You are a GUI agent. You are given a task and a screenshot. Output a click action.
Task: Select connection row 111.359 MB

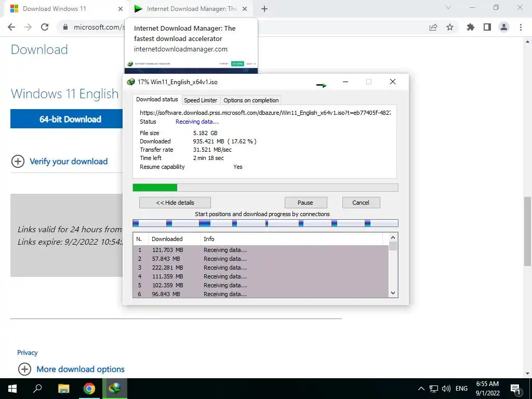[261, 276]
